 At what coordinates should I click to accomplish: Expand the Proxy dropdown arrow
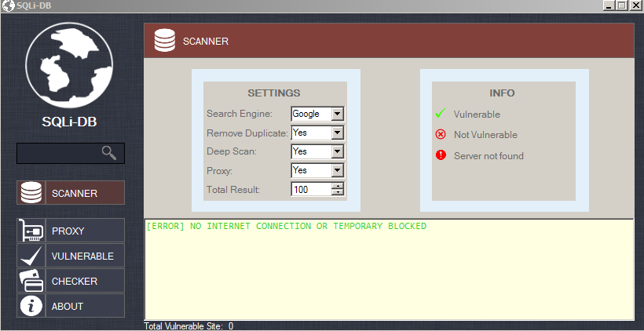[337, 171]
